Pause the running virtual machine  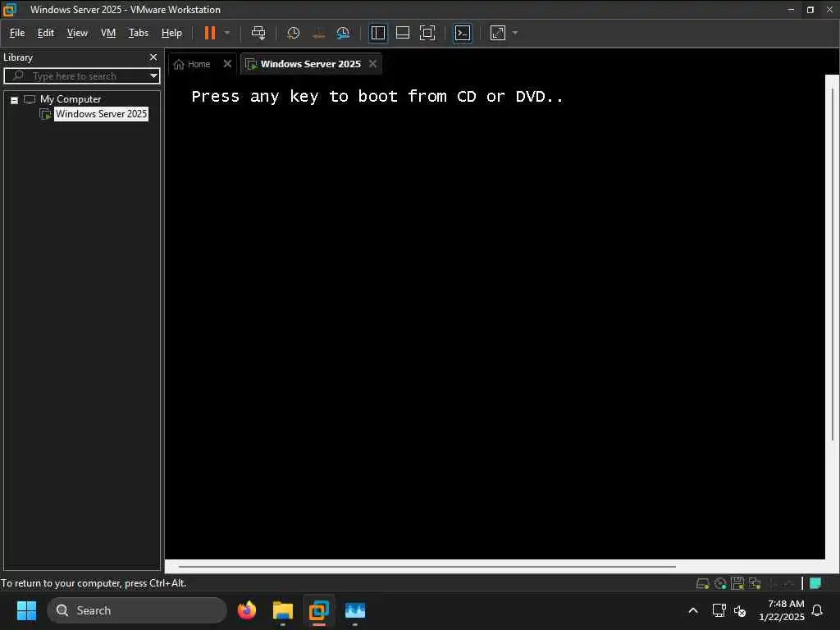[x=209, y=33]
